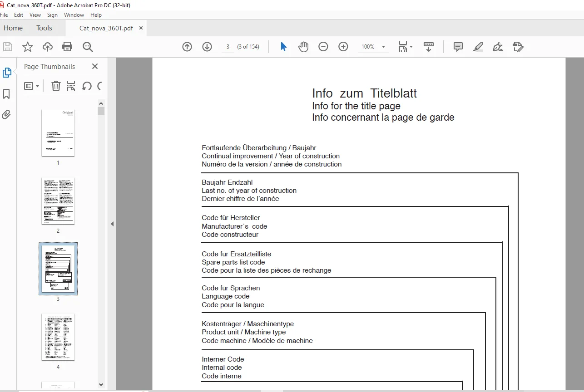Open the Window menu
Screen dimensions: 584x392
(74, 15)
